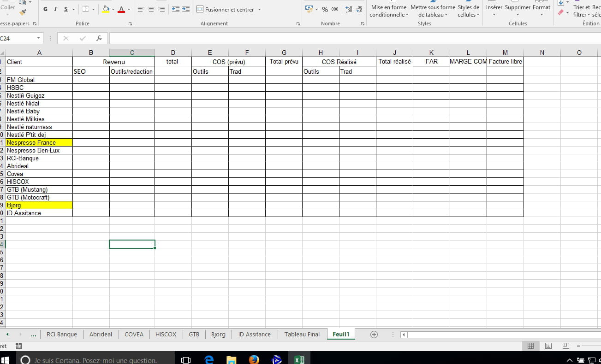Apply thousands separator (000) style
The width and height of the screenshot is (601, 364).
coord(335,9)
